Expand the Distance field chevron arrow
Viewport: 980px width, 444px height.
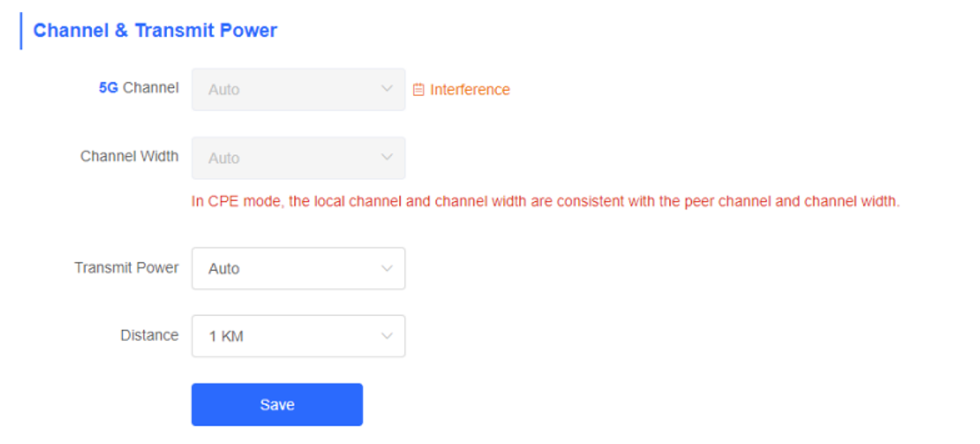coord(387,336)
